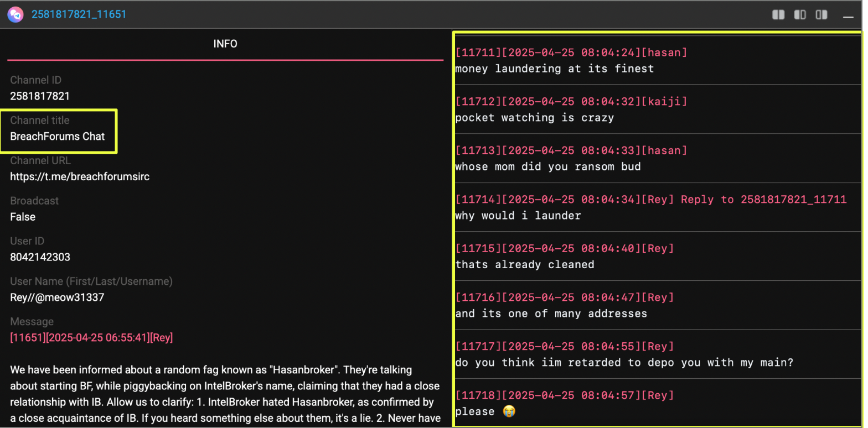868x428 pixels.
Task: Select message 11715 'thats already cleaned'
Action: click(524, 264)
